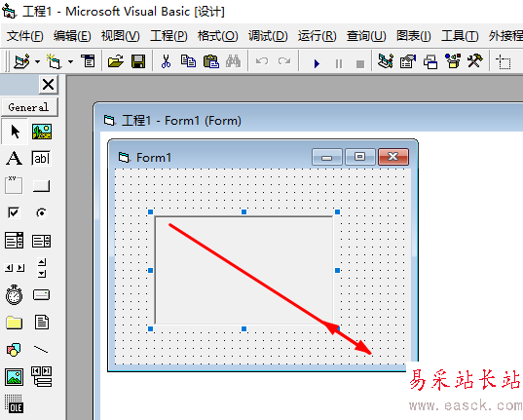Viewport: 523px width, 420px height.
Task: Select the ComboBox control tool
Action: [14, 241]
